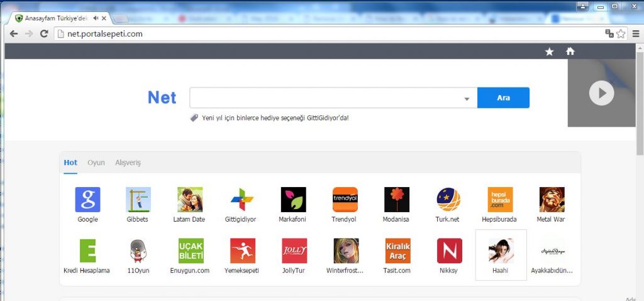Open the Gittigidiyor pinwheel icon
The width and height of the screenshot is (644, 301).
coord(241,200)
